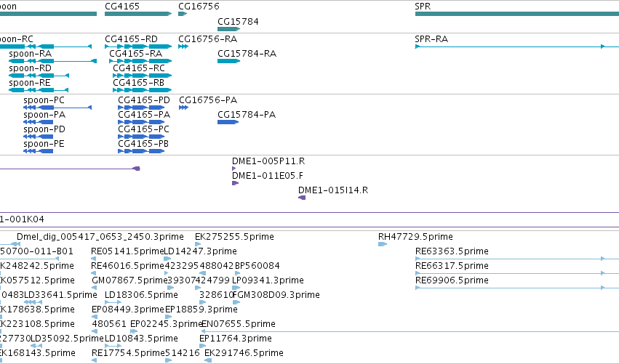Select the RE66317.5prime EST label
The width and height of the screenshot is (619, 364).
click(x=452, y=266)
